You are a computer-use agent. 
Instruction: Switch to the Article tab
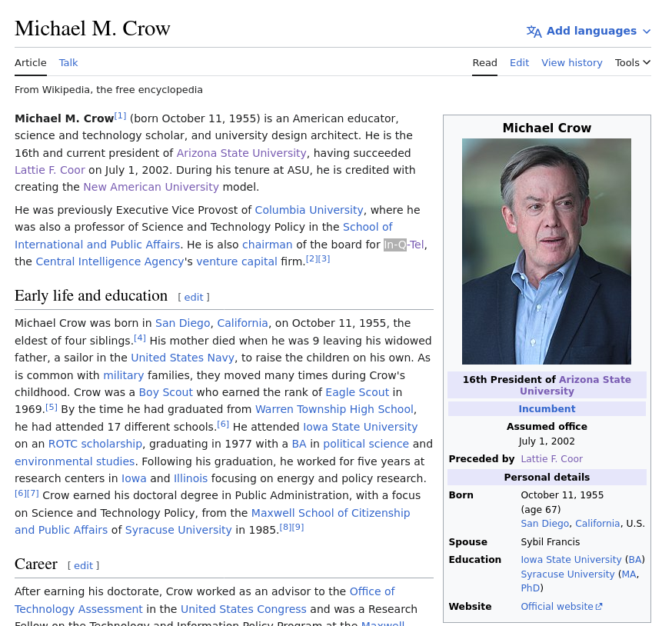(x=31, y=62)
